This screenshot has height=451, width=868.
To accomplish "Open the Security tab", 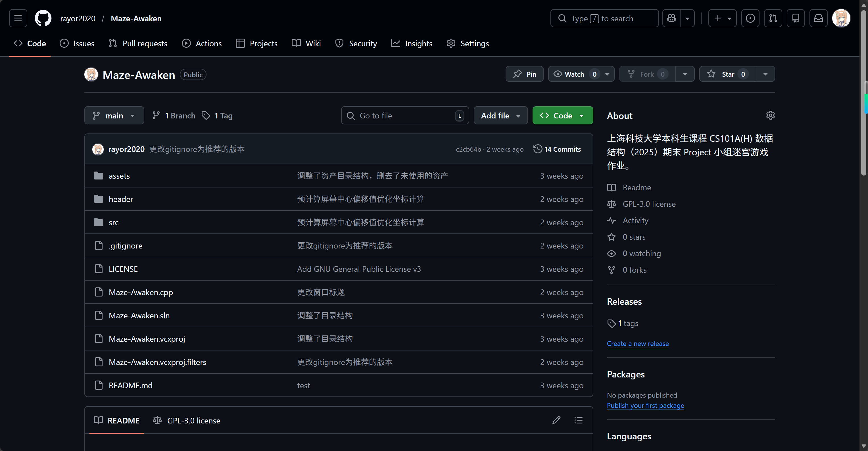I will (x=356, y=43).
